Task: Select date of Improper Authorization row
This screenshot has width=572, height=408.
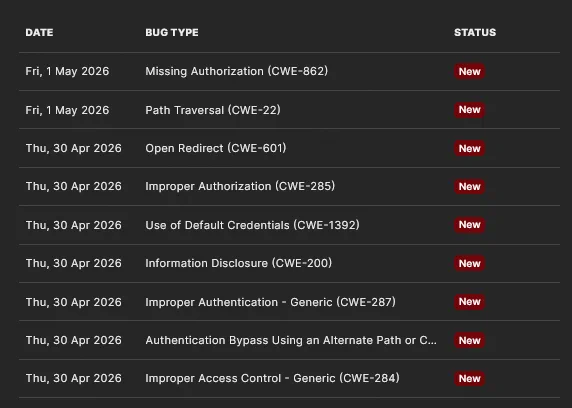Action: [73, 186]
